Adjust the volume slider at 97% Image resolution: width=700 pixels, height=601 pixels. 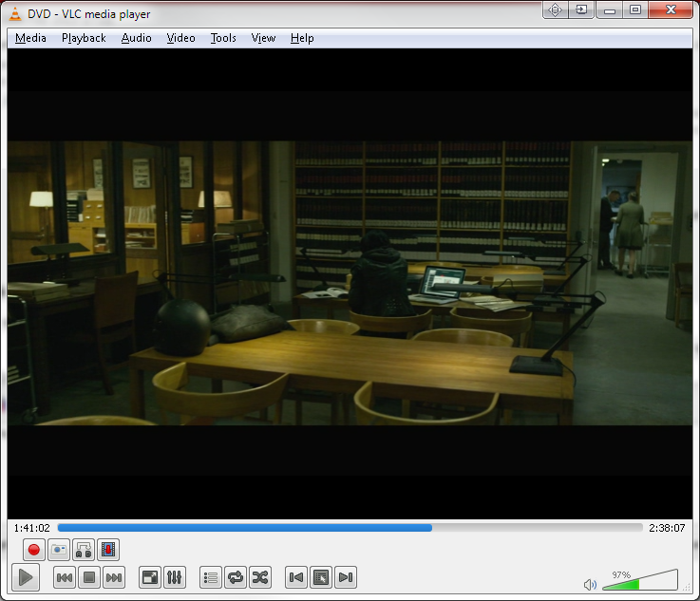click(640, 580)
